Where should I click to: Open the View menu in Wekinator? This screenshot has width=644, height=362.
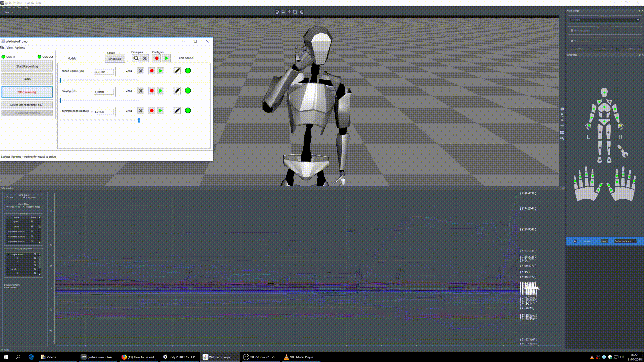pos(10,48)
